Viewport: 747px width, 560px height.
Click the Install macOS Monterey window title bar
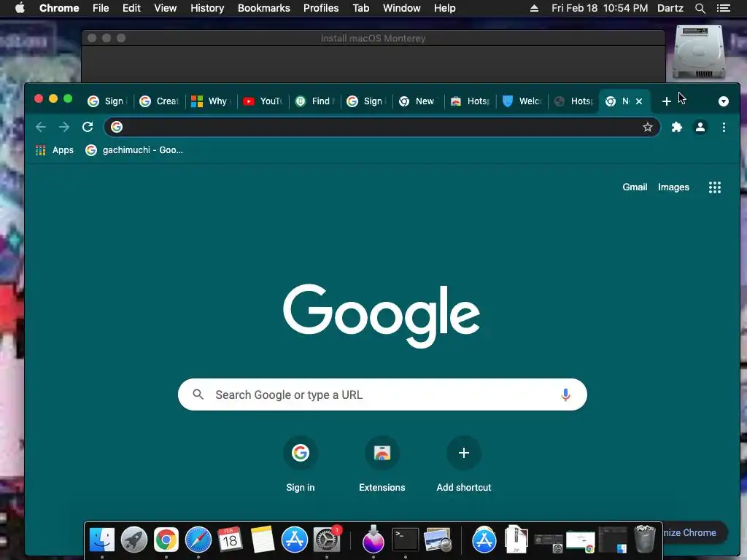373,38
